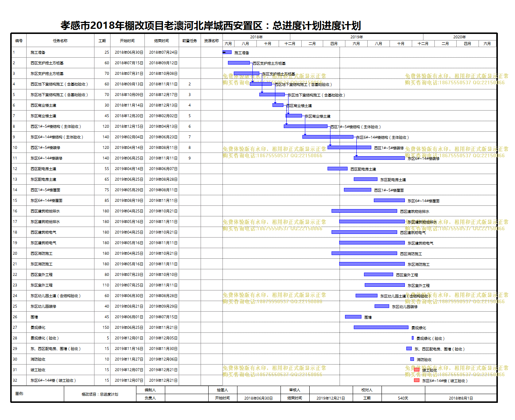Click the 2020年 timeline year header

[460, 37]
